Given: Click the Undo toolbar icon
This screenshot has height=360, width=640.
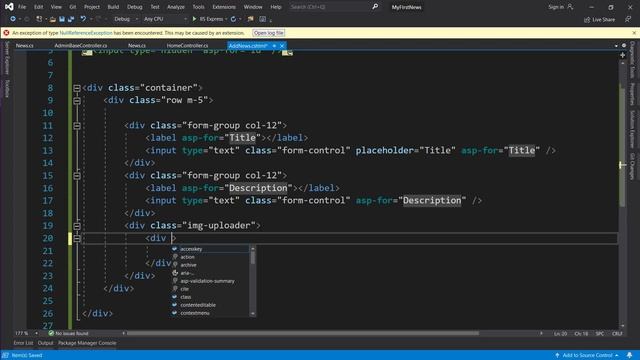Looking at the screenshot, I should [x=83, y=19].
